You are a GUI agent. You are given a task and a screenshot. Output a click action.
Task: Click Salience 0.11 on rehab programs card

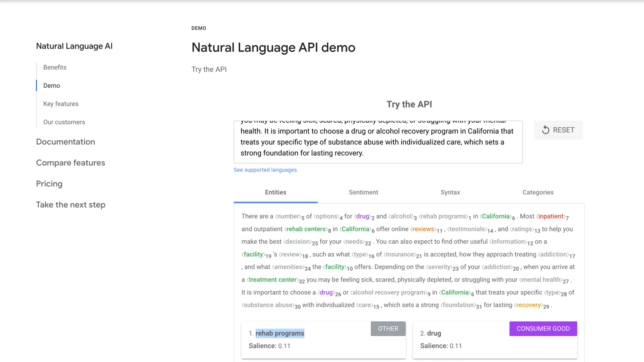(x=269, y=346)
